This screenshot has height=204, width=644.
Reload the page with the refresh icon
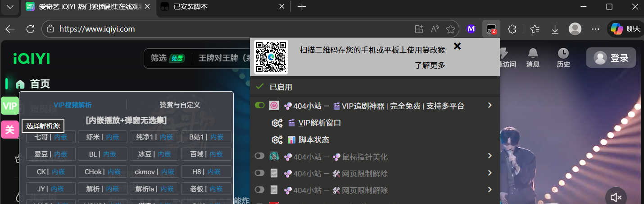(31, 29)
